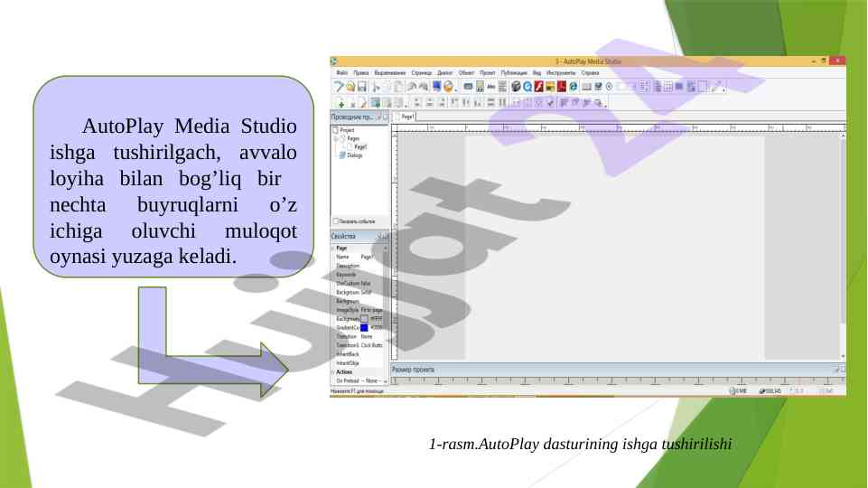Toggle the 'Показать события' checkbox

point(335,221)
